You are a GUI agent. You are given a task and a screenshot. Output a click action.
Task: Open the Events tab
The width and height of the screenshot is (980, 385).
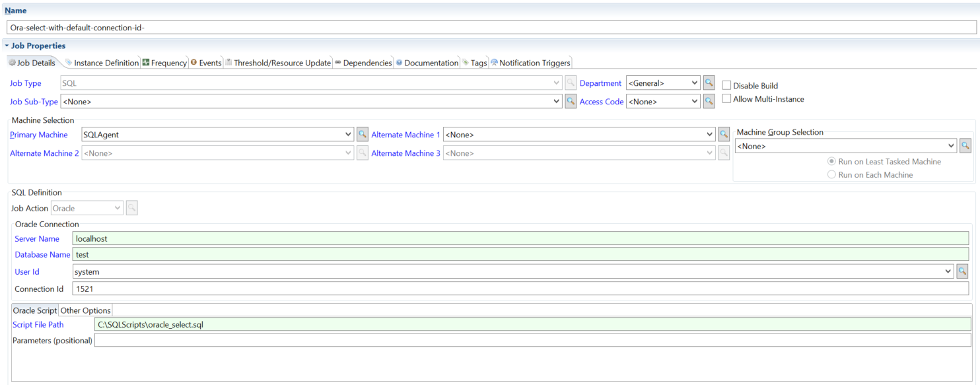click(206, 63)
